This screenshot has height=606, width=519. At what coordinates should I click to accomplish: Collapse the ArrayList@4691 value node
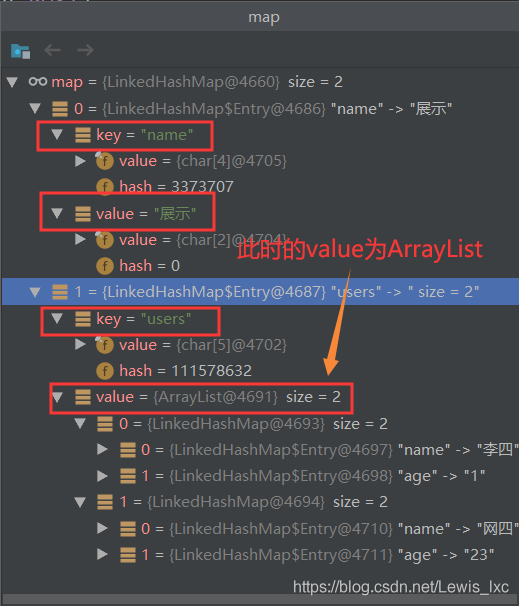[58, 397]
